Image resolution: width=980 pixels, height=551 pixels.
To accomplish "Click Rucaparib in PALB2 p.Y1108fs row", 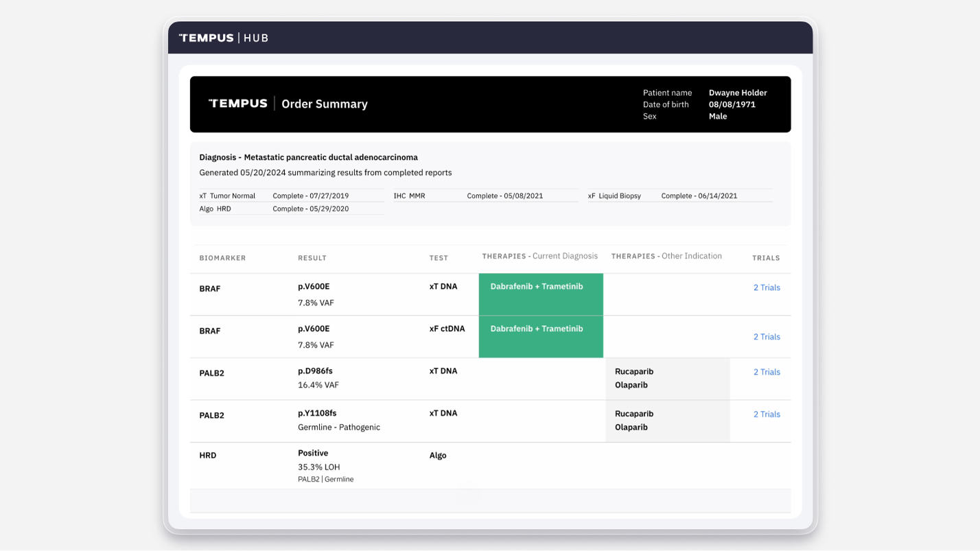I will [x=634, y=414].
